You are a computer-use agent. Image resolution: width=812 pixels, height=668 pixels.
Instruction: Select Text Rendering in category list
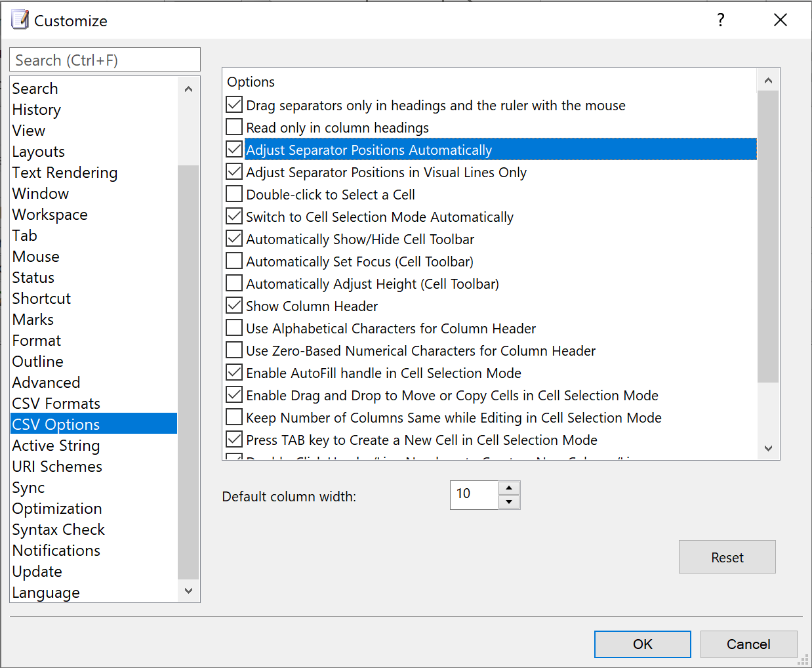click(x=94, y=172)
